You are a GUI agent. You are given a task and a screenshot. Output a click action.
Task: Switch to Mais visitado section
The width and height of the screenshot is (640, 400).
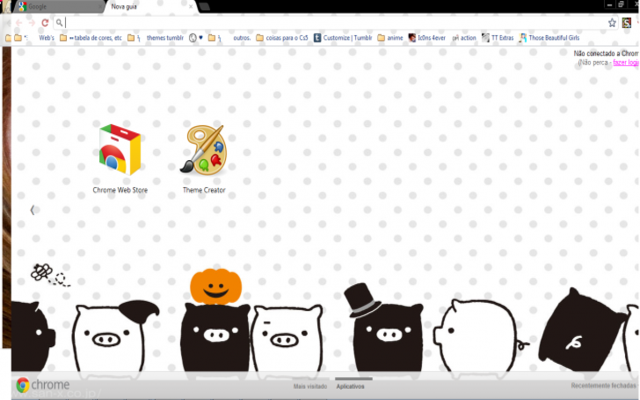coord(310,386)
